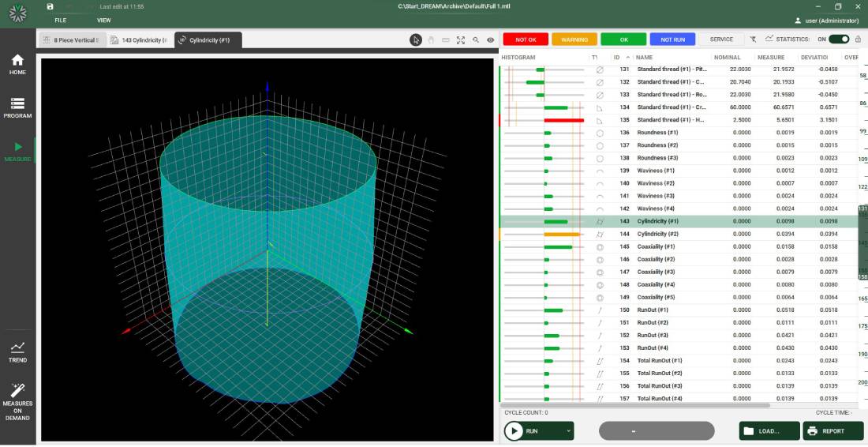
Task: Switch to the 8 Piece Vertical tab
Action: coord(71,39)
